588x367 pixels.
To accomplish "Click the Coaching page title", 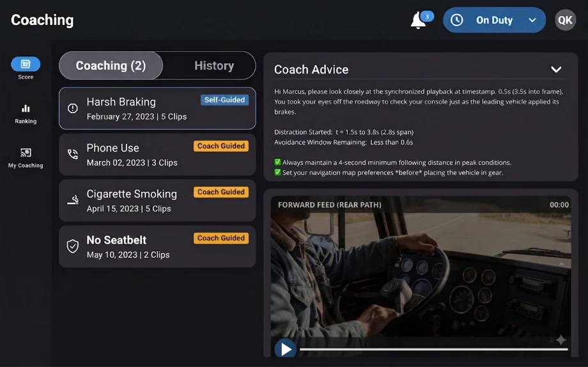I will 42,20.
